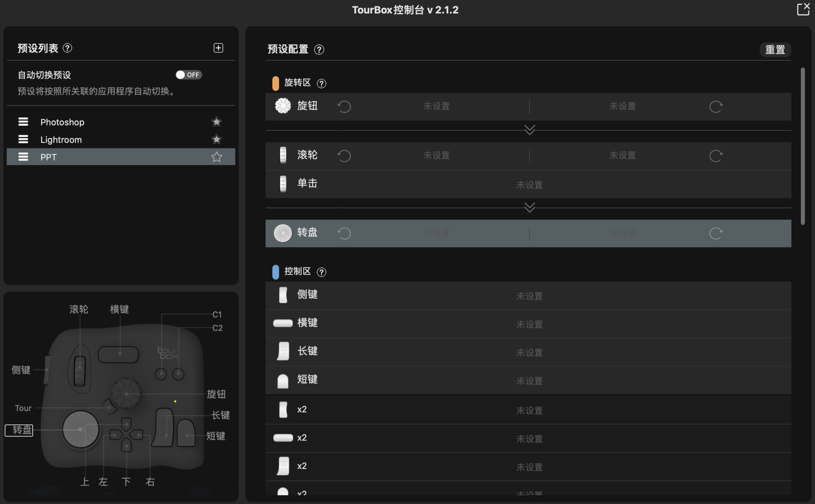Viewport: 815px width, 504px height.
Task: Click 旋钮 right 未设置 action slot
Action: 622,106
